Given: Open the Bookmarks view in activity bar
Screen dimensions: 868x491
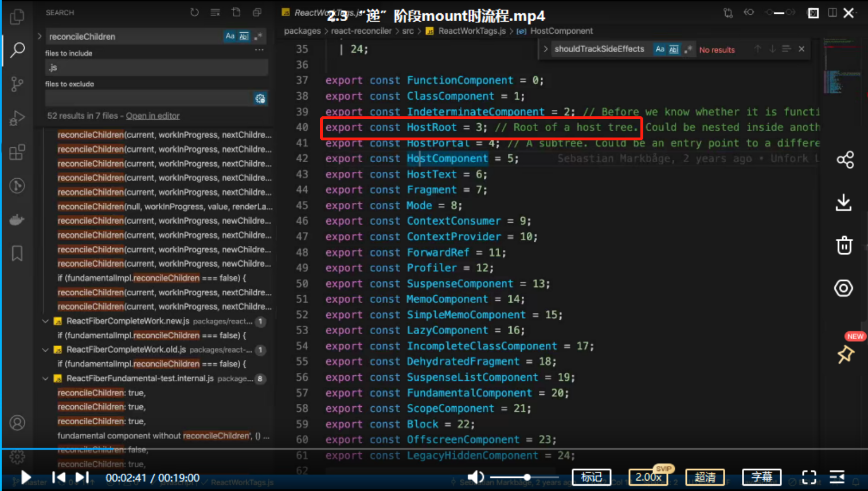Looking at the screenshot, I should tap(17, 253).
